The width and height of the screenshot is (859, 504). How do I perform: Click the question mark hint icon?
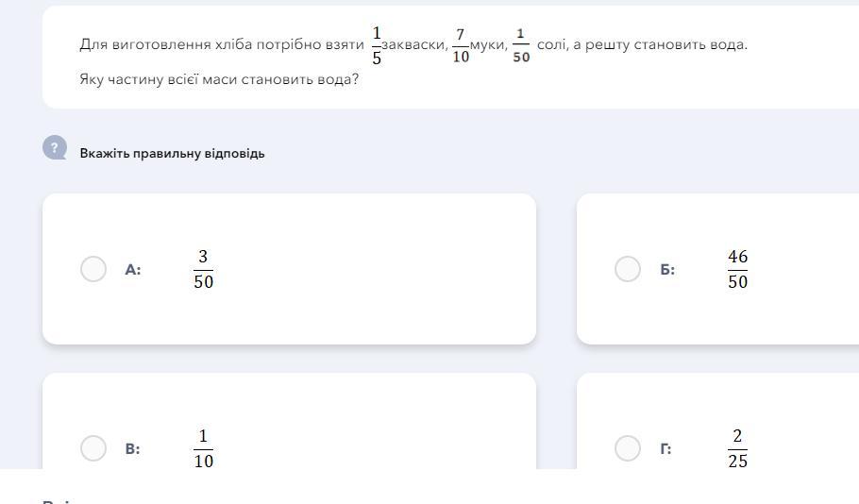pos(55,148)
